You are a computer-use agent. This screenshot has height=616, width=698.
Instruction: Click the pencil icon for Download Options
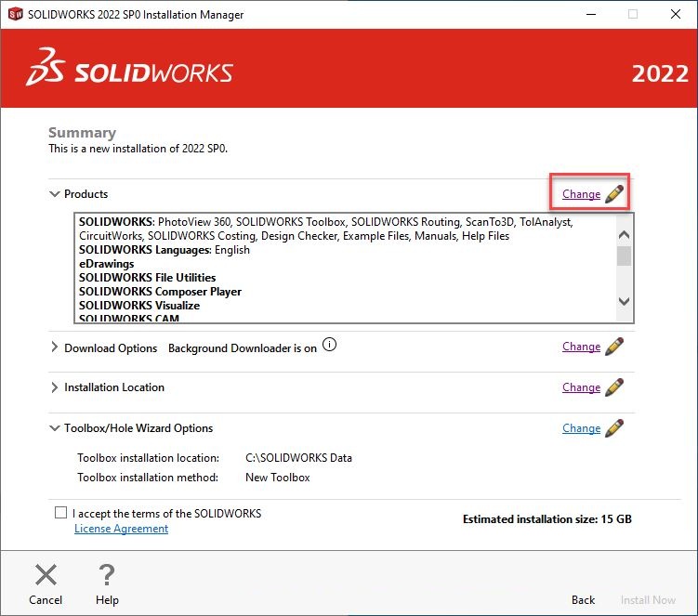click(614, 347)
